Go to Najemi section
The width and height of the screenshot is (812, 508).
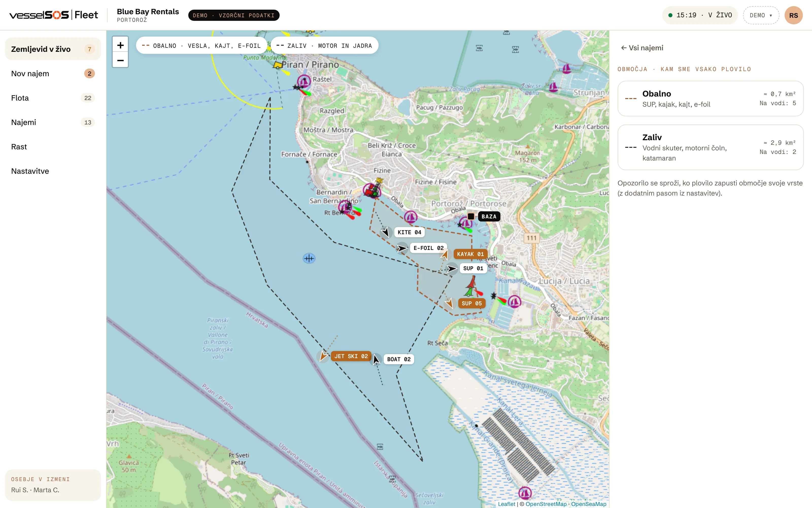click(x=53, y=122)
